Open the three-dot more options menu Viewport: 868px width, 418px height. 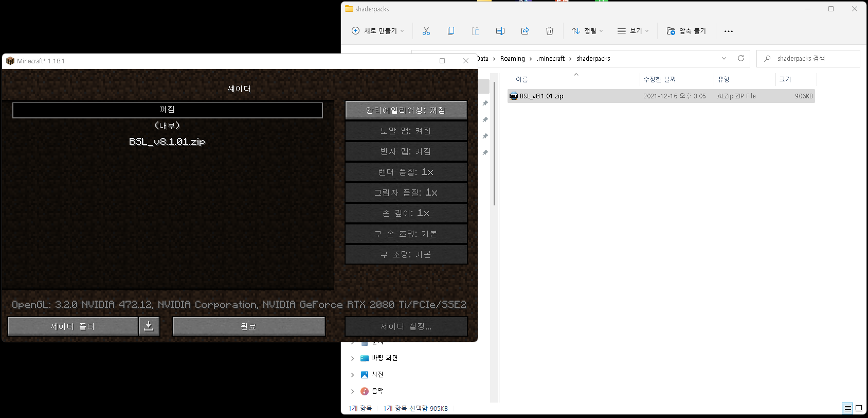(x=729, y=31)
